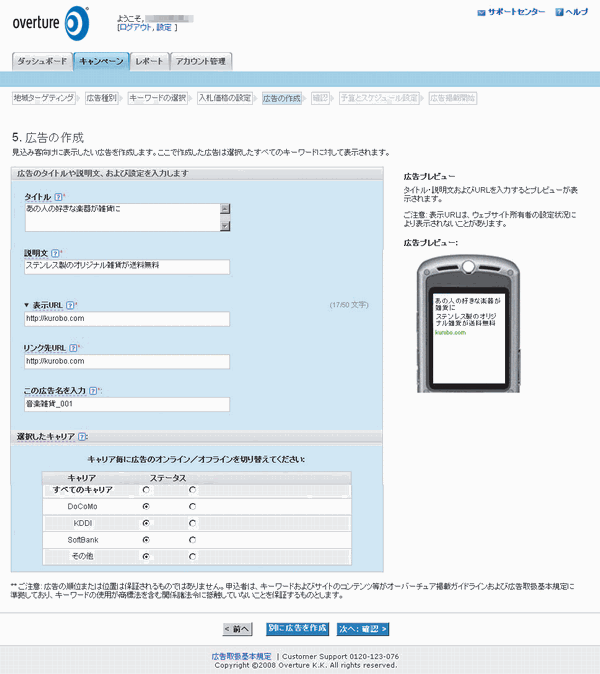The image size is (600, 674).
Task: Select offline radio for DoCoMo
Action: (x=192, y=506)
